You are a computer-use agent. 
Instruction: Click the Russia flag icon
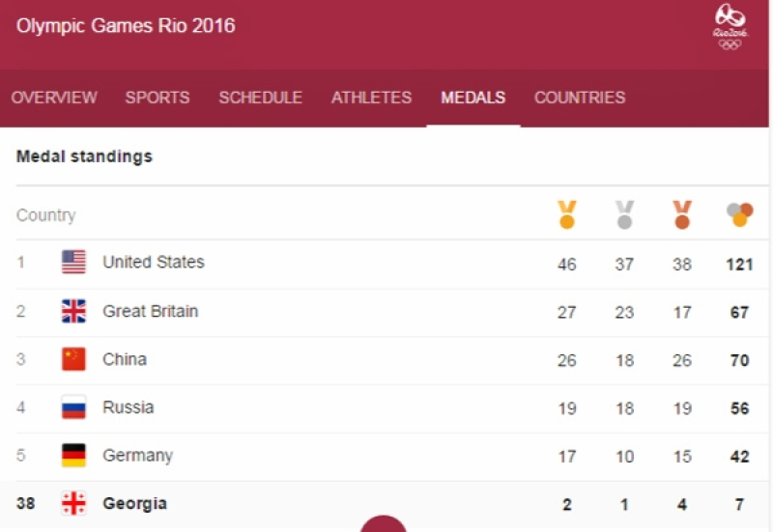pyautogui.click(x=73, y=407)
